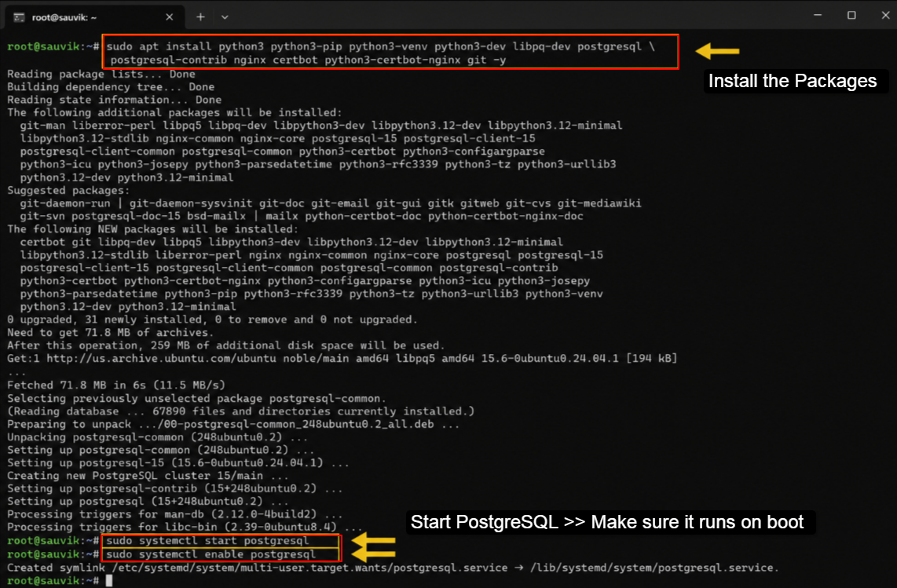Click 'Processing triggers for man-db' line
897x588 pixels.
click(x=174, y=514)
